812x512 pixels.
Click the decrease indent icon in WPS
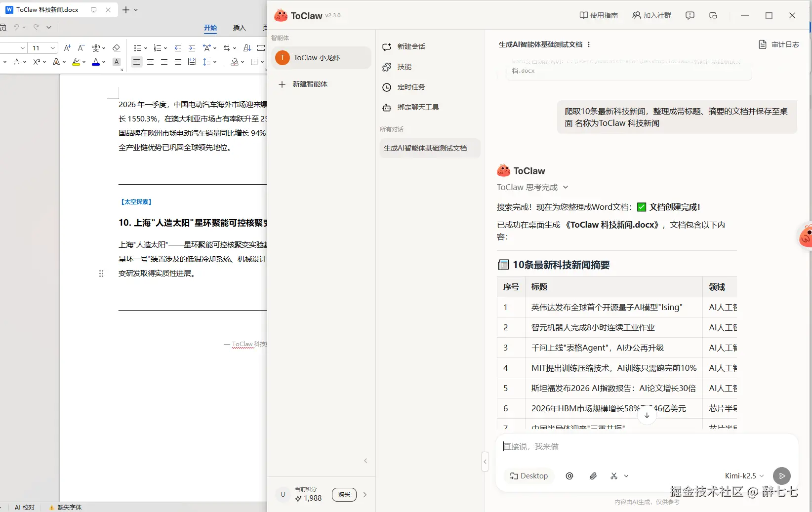click(178, 48)
